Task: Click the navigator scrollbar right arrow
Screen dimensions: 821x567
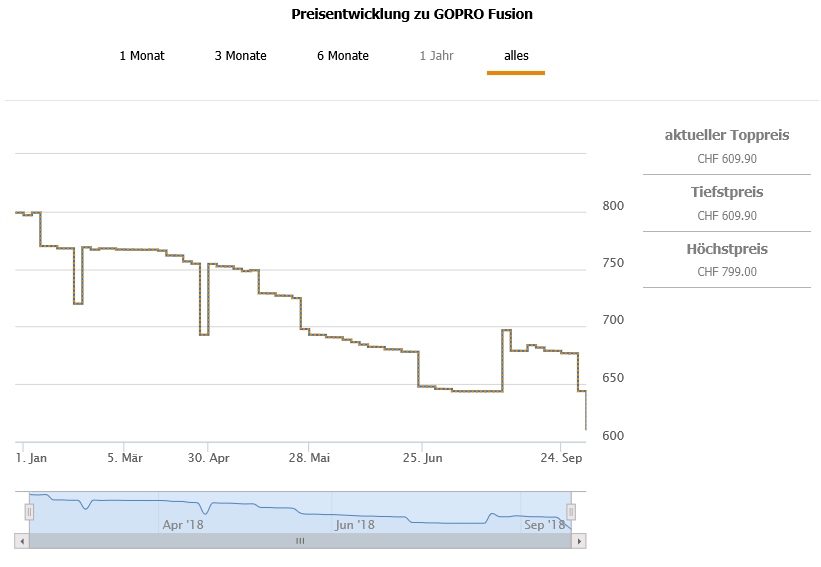Action: click(x=578, y=541)
